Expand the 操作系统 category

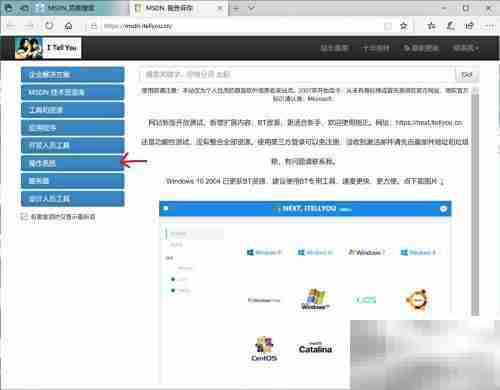pos(72,163)
